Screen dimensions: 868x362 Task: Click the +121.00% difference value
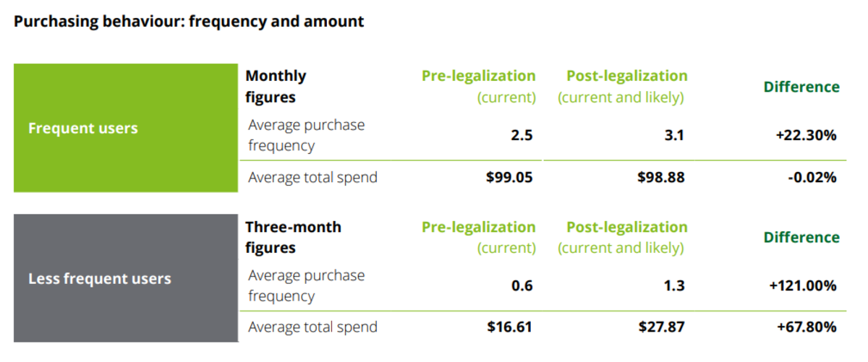(x=803, y=285)
